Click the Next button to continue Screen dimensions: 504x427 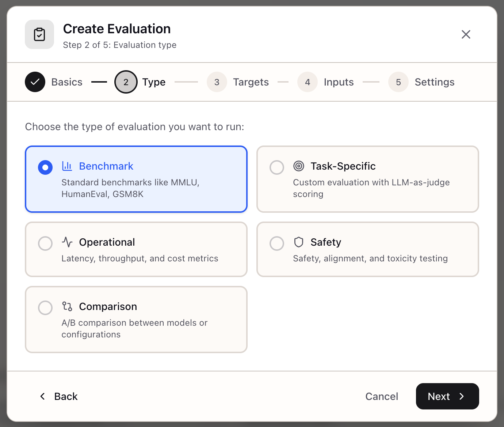(x=447, y=396)
